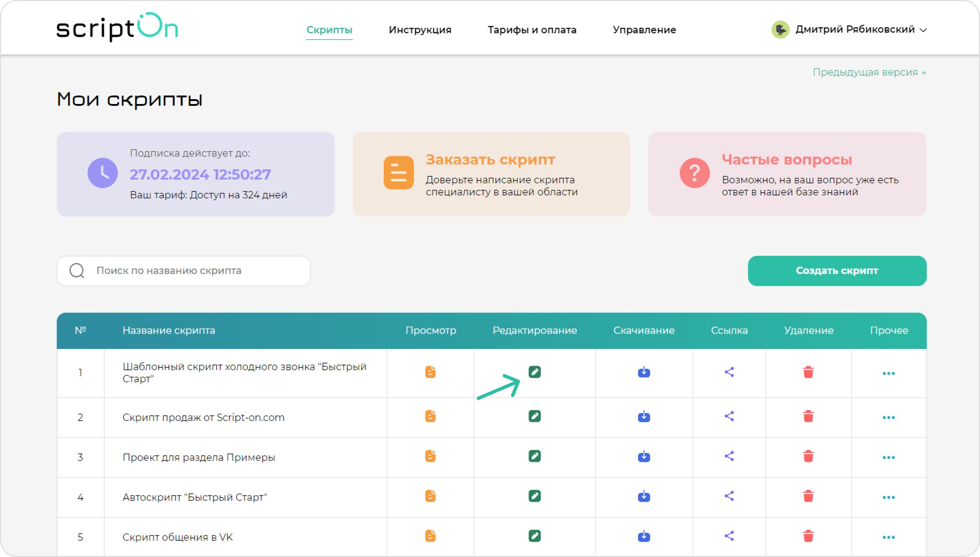Screen dimensions: 980x557
Task: Follow the Предыдущая версия link
Action: [x=869, y=72]
